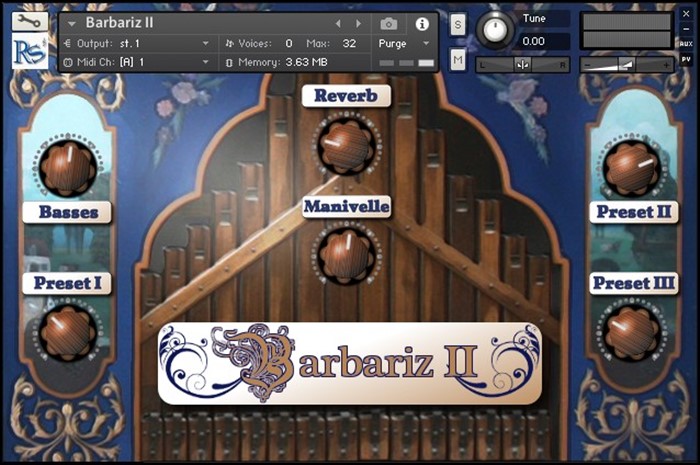Adjust the L-R pan slider
The height and width of the screenshot is (465, 700).
pyautogui.click(x=522, y=65)
